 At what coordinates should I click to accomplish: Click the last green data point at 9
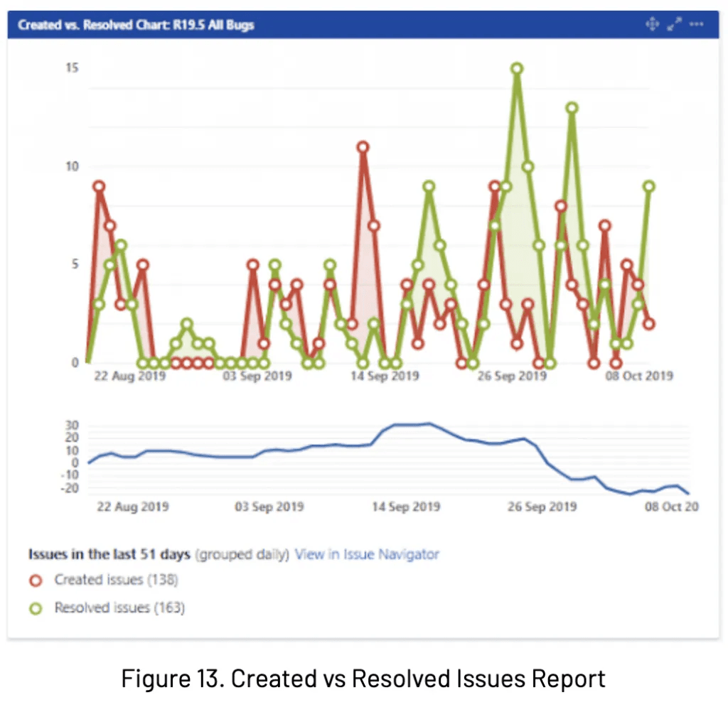pos(649,187)
